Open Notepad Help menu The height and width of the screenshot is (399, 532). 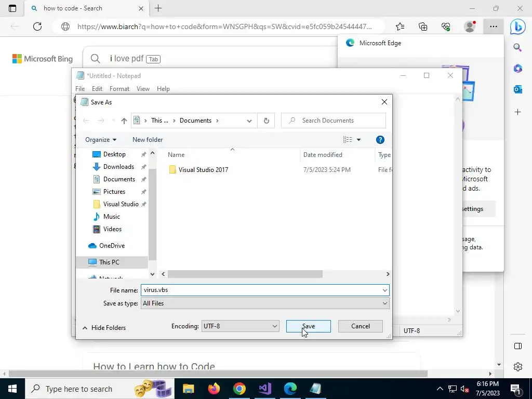click(x=163, y=89)
